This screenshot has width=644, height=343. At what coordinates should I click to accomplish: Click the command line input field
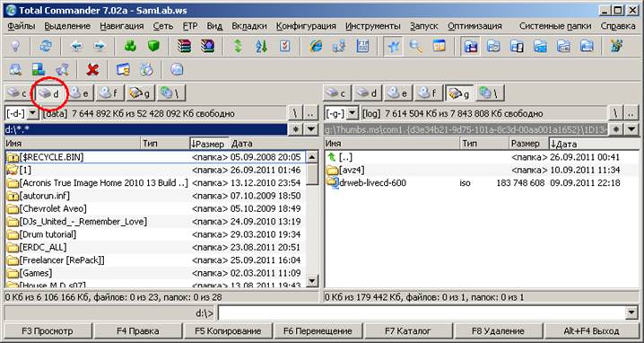(x=422, y=313)
